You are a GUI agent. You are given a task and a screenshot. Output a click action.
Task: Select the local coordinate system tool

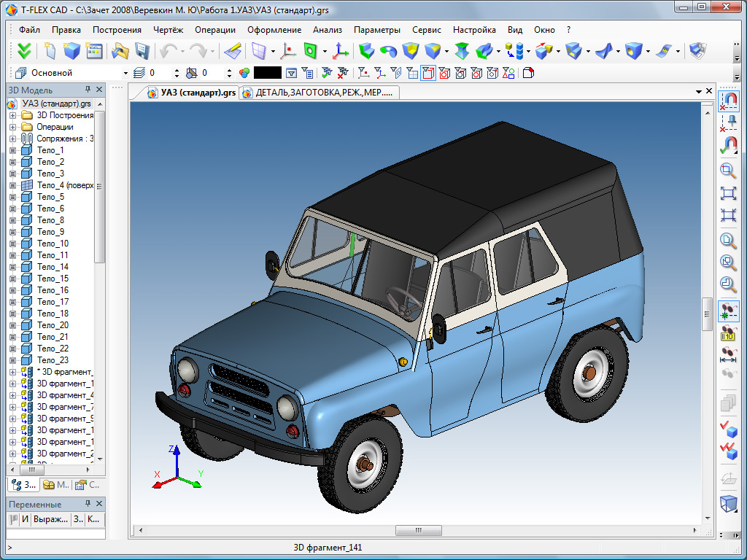[340, 50]
